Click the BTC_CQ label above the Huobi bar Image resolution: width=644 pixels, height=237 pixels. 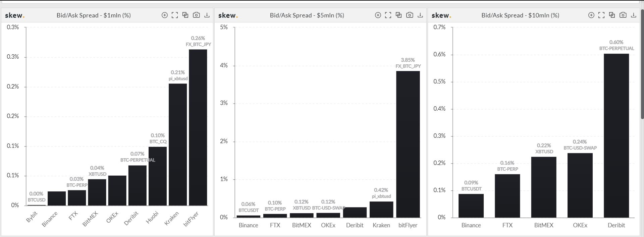[x=158, y=142]
